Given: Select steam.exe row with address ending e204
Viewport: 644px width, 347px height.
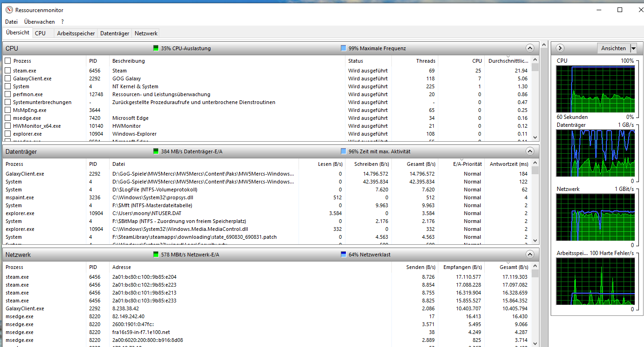Looking at the screenshot, I should pos(267,277).
